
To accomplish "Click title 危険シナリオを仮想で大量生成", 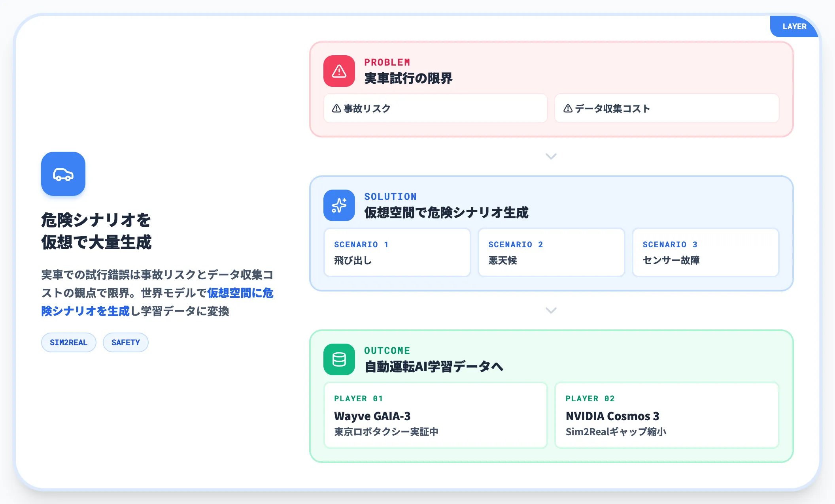I will (x=96, y=231).
